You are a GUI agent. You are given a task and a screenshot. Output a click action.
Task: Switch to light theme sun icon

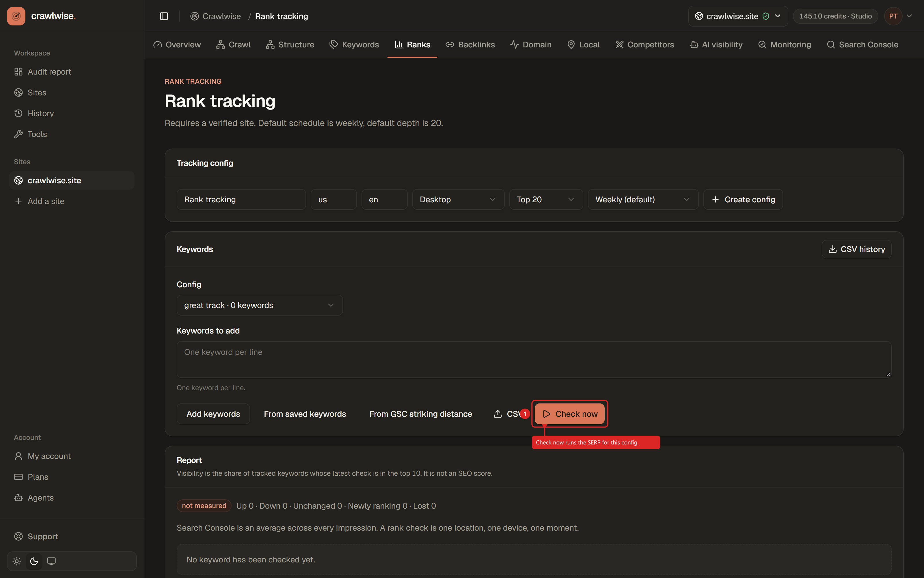(x=17, y=561)
